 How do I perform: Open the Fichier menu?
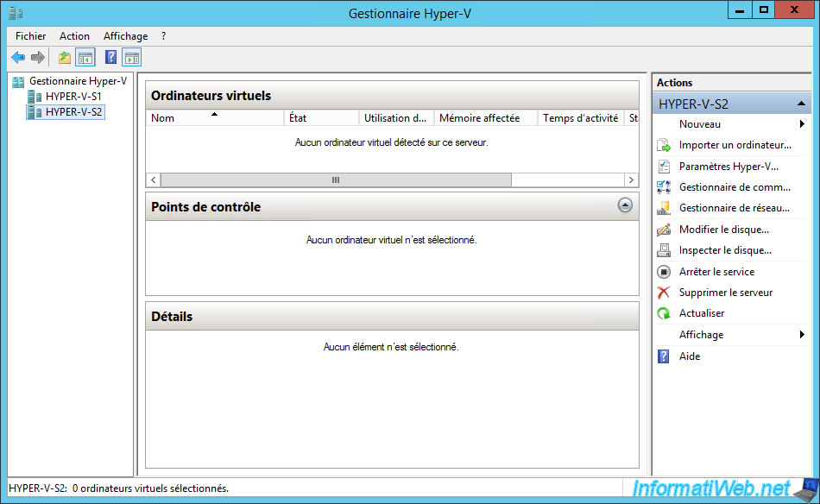tap(31, 36)
